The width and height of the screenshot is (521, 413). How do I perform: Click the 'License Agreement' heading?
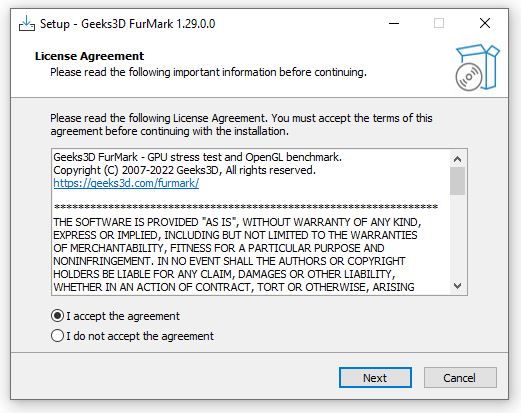pyautogui.click(x=89, y=56)
